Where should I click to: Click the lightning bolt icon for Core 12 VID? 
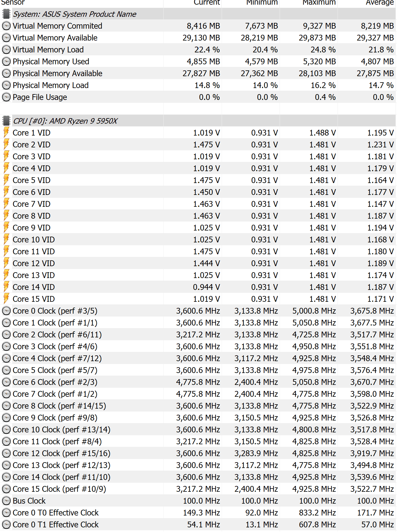point(6,263)
